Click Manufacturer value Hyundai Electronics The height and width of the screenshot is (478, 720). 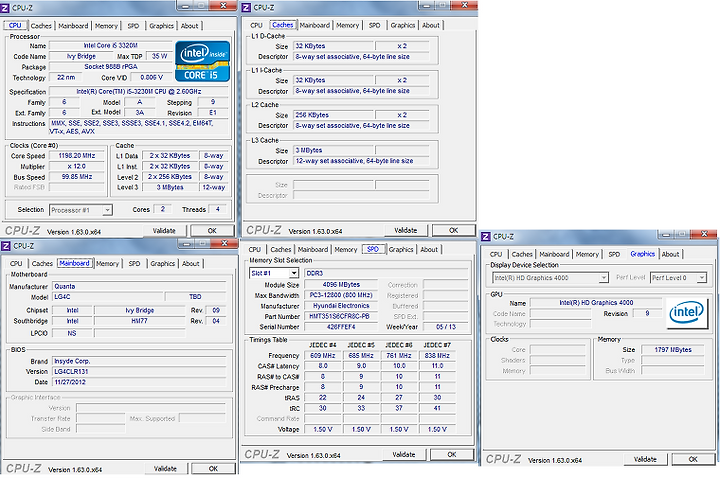coord(341,306)
